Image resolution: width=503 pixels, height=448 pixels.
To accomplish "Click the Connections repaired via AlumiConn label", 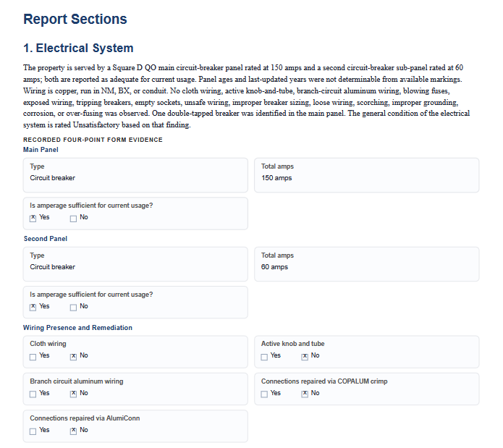I will (85, 418).
